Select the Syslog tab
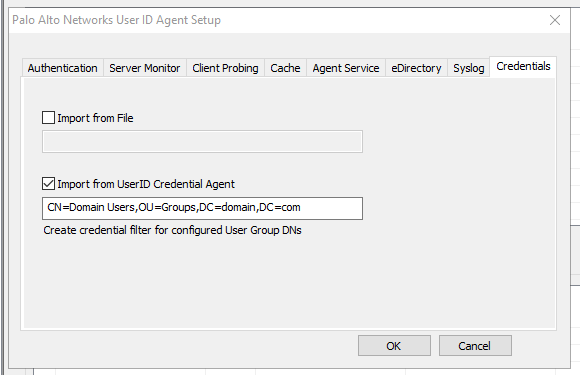 [469, 68]
